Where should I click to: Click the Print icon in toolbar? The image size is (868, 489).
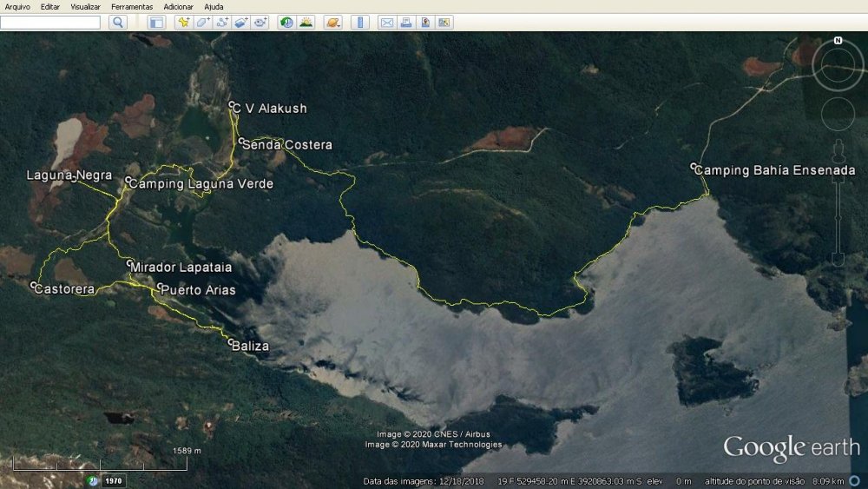(405, 23)
